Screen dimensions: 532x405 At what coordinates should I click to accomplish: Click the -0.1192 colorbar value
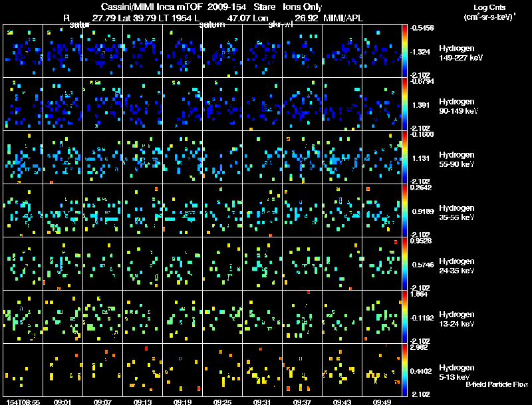tap(422, 318)
